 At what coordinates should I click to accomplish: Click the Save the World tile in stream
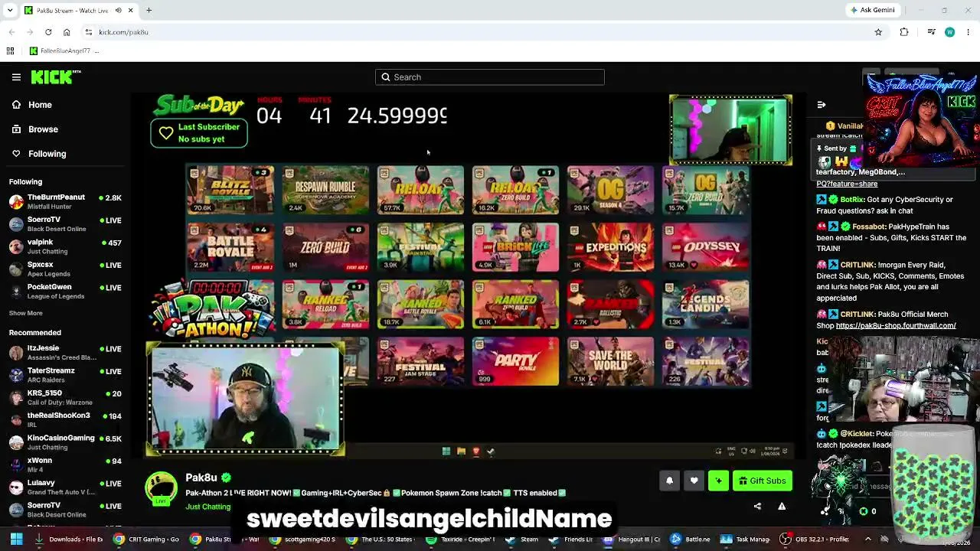pyautogui.click(x=610, y=361)
